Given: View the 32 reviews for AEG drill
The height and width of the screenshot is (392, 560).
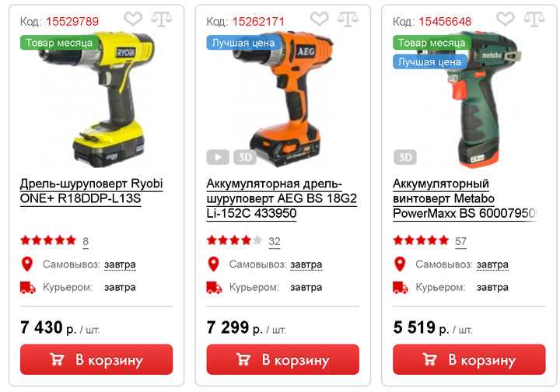Looking at the screenshot, I should 275,241.
